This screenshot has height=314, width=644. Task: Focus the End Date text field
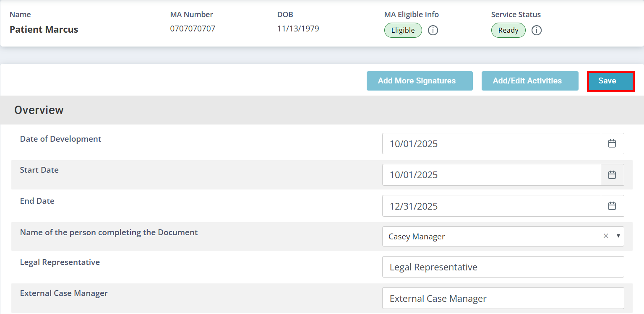coord(491,206)
